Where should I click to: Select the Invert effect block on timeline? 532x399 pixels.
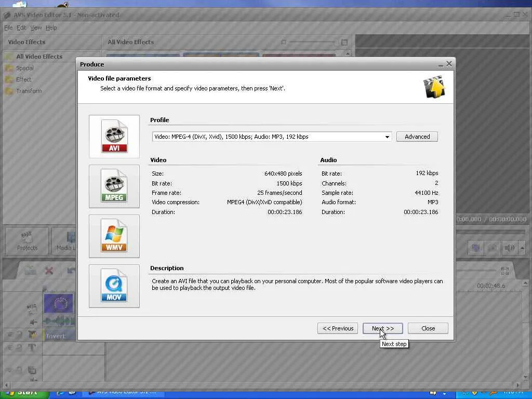[x=59, y=336]
